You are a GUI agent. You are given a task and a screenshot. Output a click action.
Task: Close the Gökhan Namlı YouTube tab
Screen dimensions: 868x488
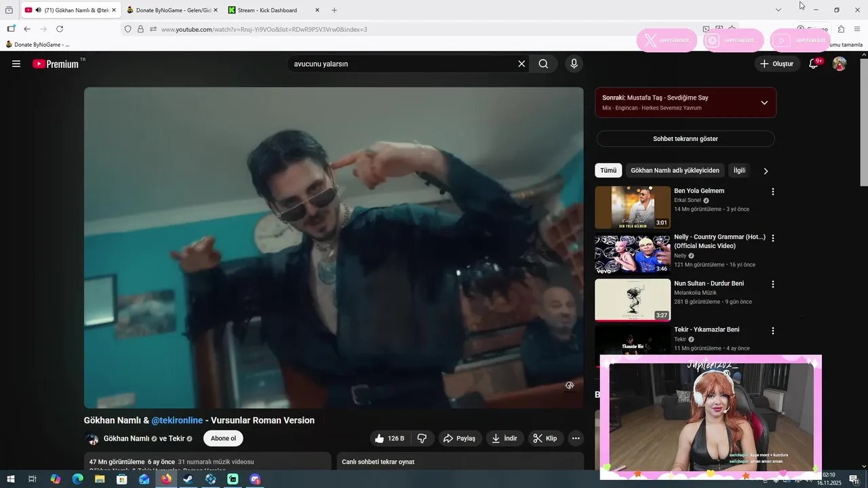coord(114,10)
